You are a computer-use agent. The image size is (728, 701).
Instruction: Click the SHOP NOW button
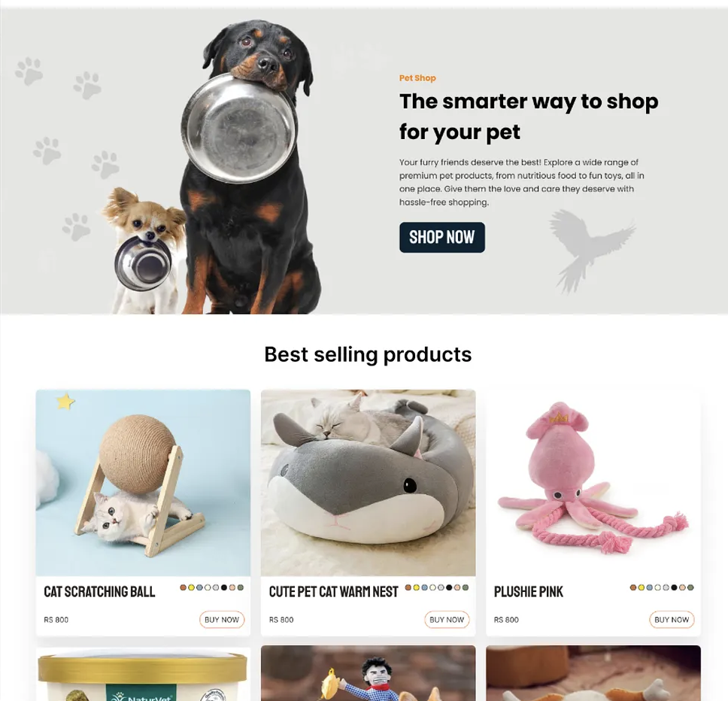coord(442,237)
